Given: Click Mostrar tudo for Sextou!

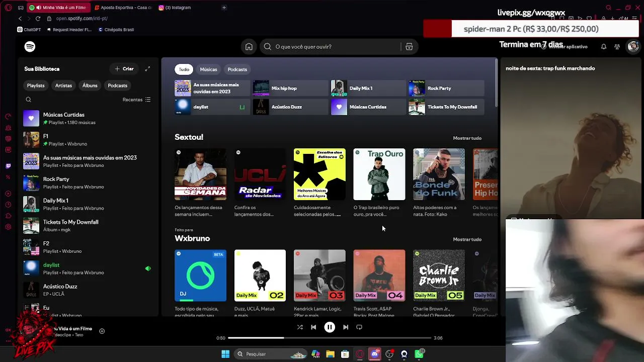Looking at the screenshot, I should coord(467,138).
